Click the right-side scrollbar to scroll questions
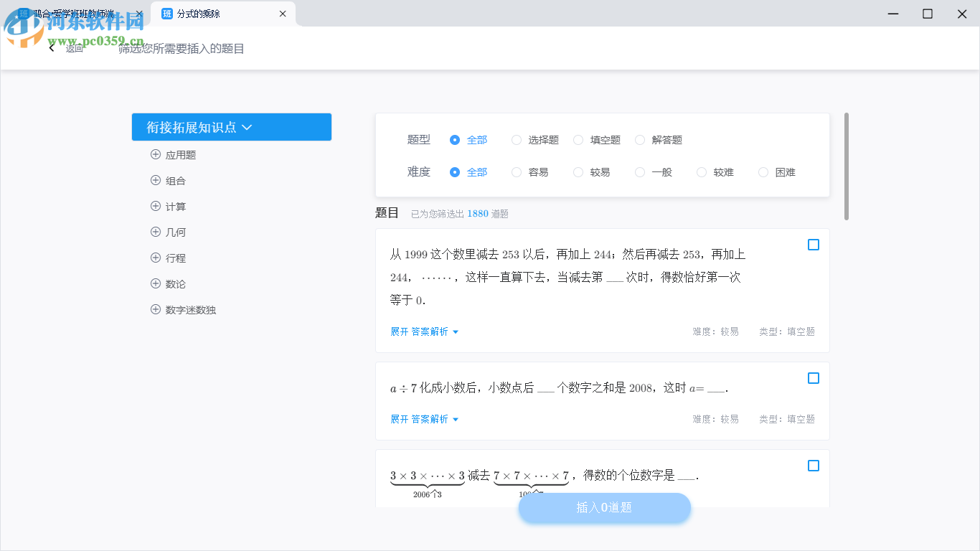This screenshot has height=551, width=980. tap(847, 165)
